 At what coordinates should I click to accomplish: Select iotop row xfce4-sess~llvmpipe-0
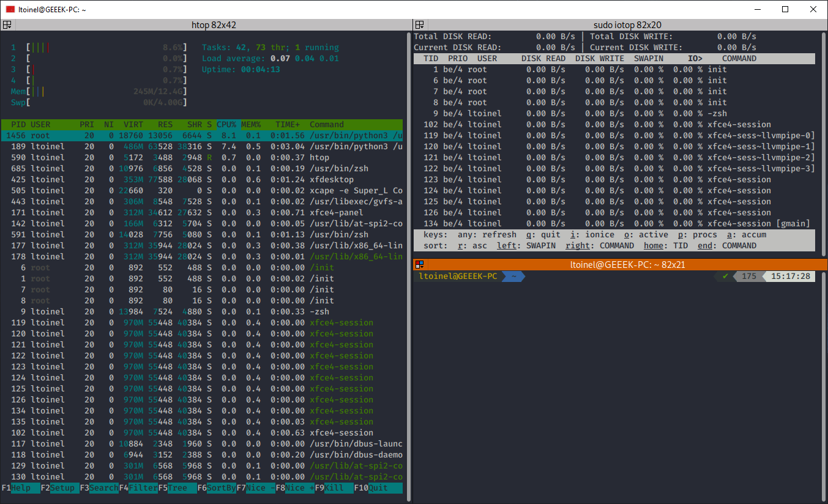tap(614, 135)
